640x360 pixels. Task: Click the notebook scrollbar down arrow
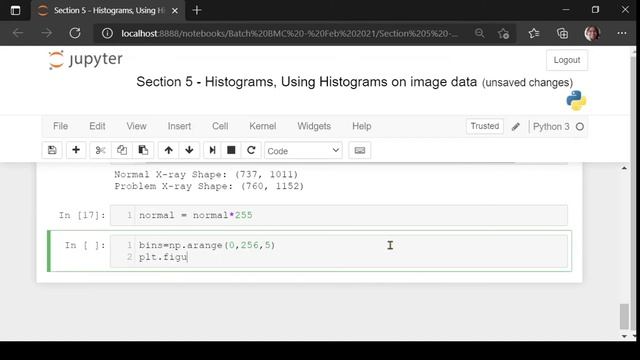point(624,336)
